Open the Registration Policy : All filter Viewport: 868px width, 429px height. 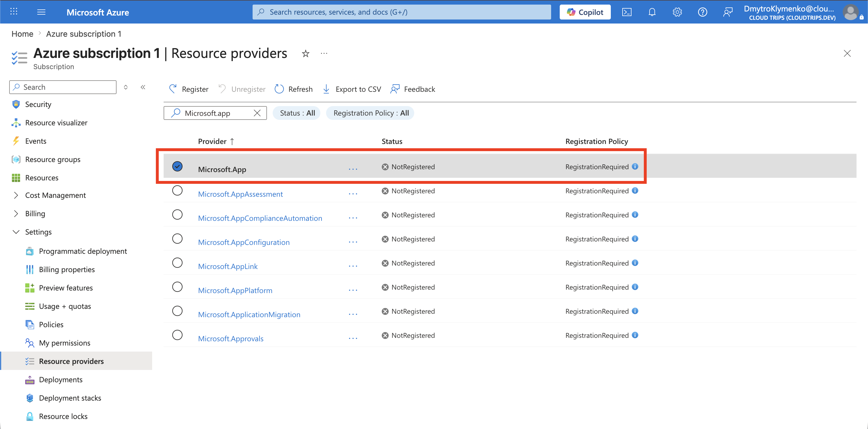pos(370,113)
